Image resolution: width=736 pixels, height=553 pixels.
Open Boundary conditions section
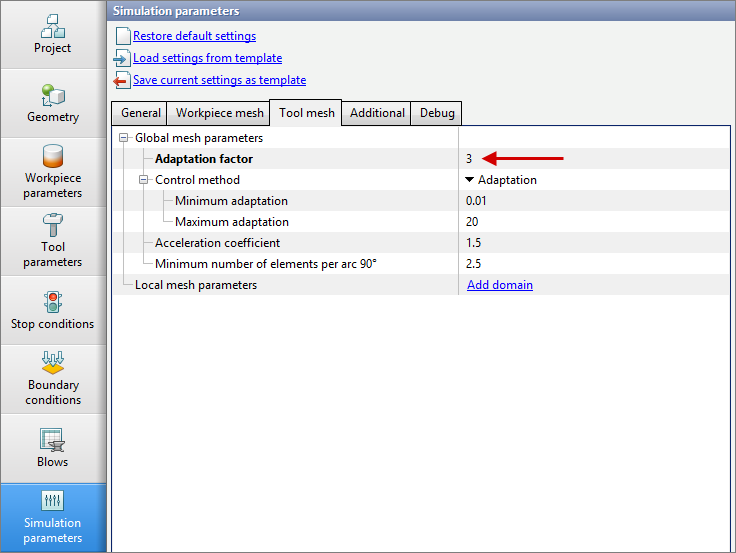[x=53, y=363]
